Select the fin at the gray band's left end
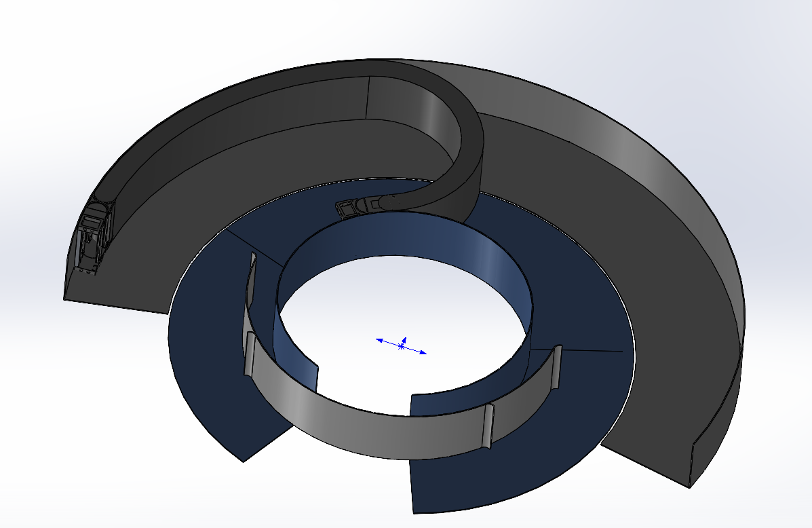Image resolution: width=812 pixels, height=528 pixels. pyautogui.click(x=250, y=353)
